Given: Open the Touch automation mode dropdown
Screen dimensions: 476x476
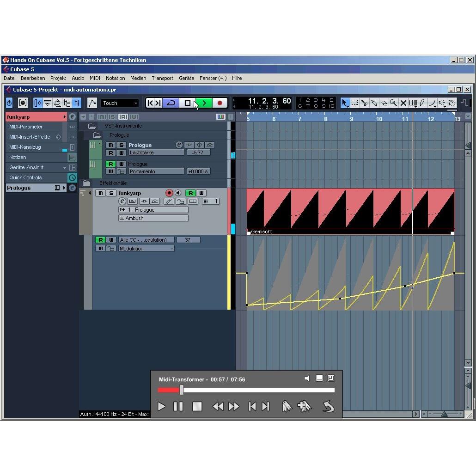Looking at the screenshot, I should click(120, 103).
